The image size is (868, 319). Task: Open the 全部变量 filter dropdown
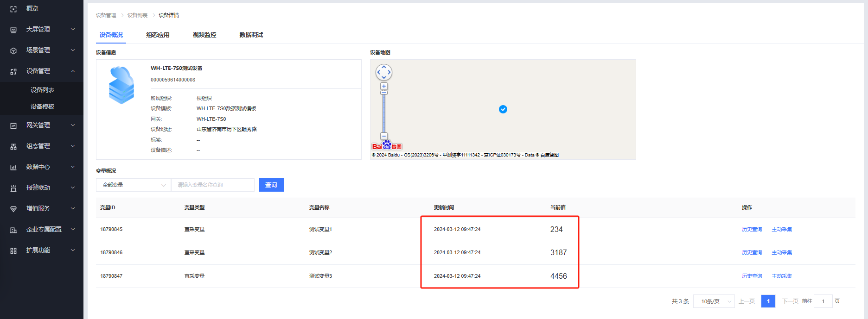[x=134, y=185]
